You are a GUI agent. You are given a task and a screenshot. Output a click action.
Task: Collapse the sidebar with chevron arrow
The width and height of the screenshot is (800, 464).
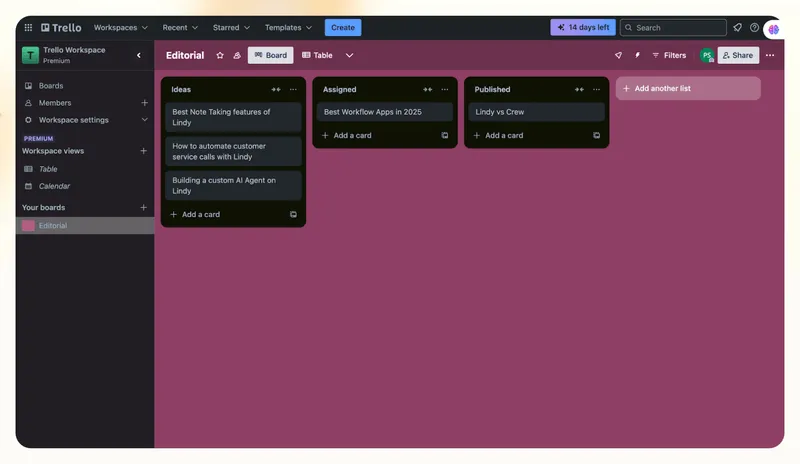(x=139, y=55)
